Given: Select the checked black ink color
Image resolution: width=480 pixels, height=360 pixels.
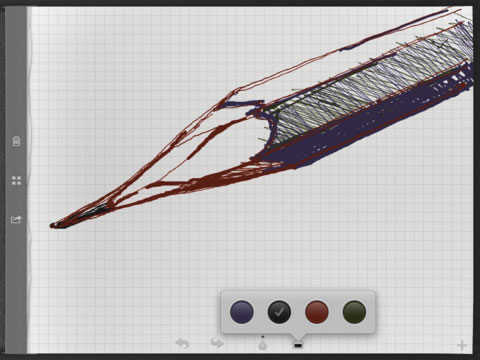Looking at the screenshot, I should coord(279,312).
